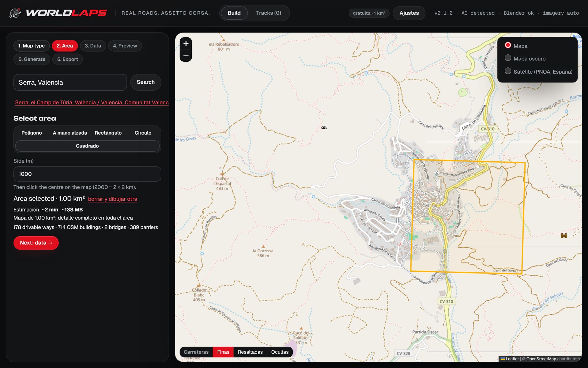The image size is (588, 368).
Task: Click 'Partida Siscar' map label
Action: point(425,332)
